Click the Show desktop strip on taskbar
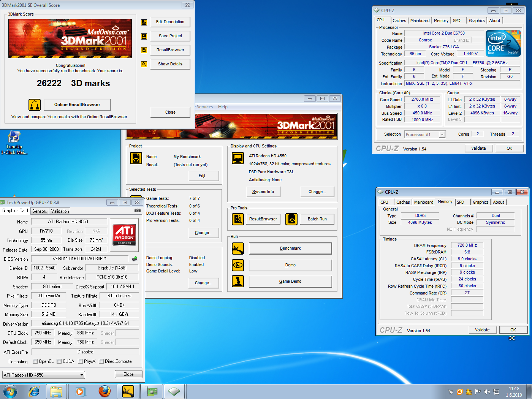The image size is (532, 399). (x=529, y=391)
